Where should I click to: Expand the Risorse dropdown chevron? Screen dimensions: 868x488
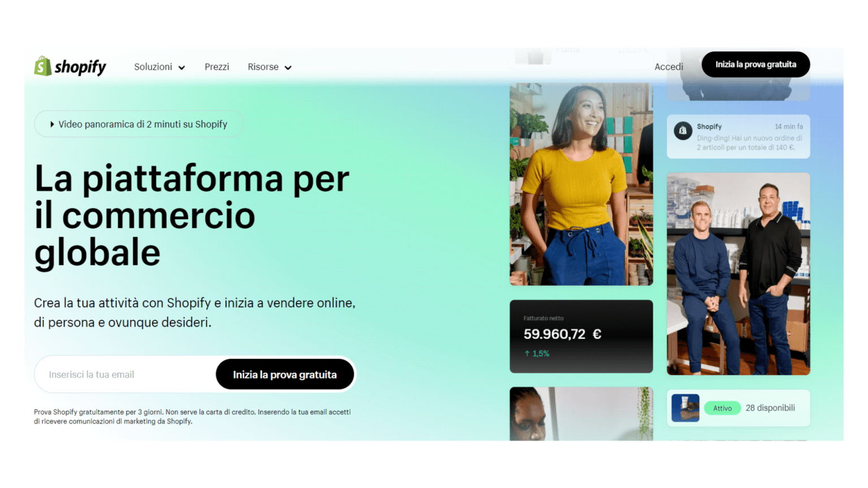coord(288,68)
